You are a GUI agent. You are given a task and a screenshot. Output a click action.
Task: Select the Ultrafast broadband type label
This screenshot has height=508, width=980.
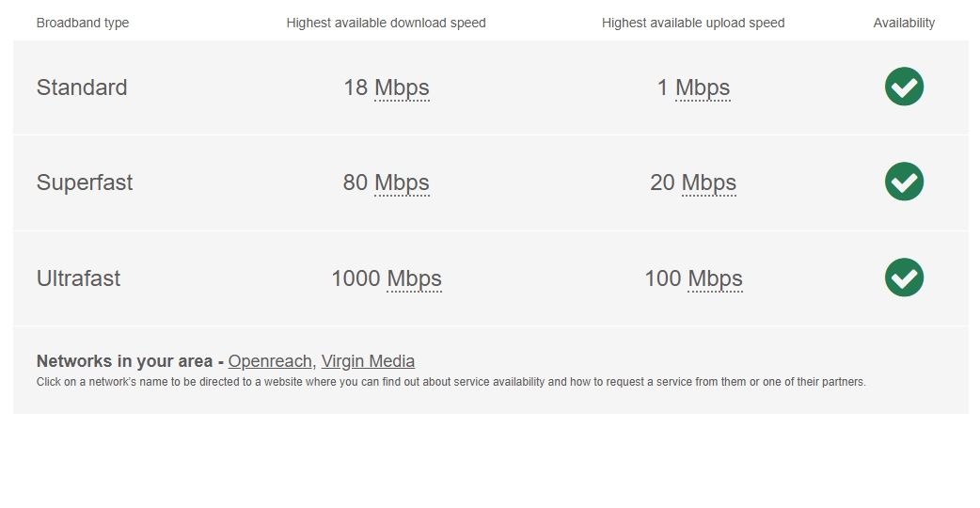[x=78, y=278]
